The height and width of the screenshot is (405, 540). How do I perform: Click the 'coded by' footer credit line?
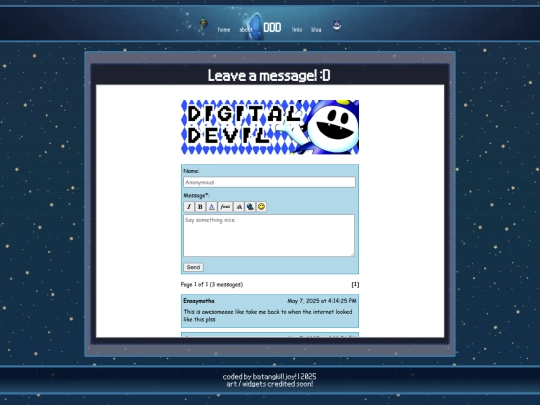(270, 376)
